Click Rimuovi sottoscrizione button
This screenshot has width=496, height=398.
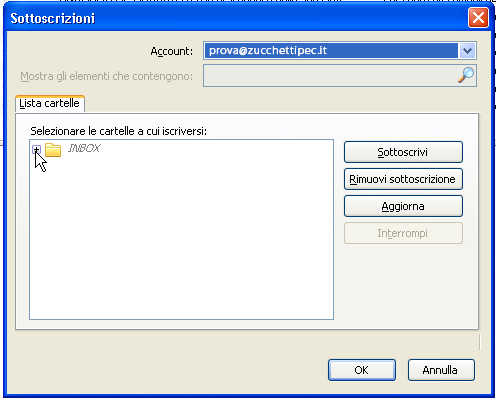click(403, 179)
